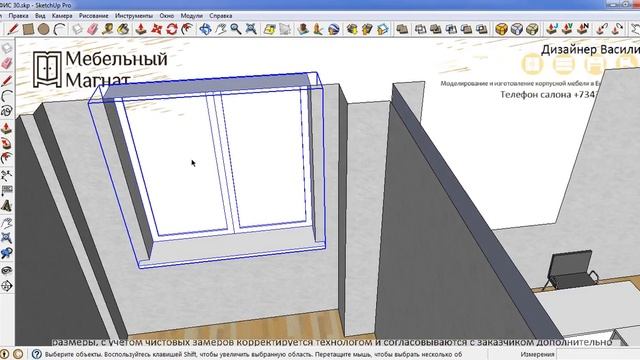This screenshot has width=640, height=360.
Task: Select the Offset tool in top toolbar
Action: coord(187,29)
